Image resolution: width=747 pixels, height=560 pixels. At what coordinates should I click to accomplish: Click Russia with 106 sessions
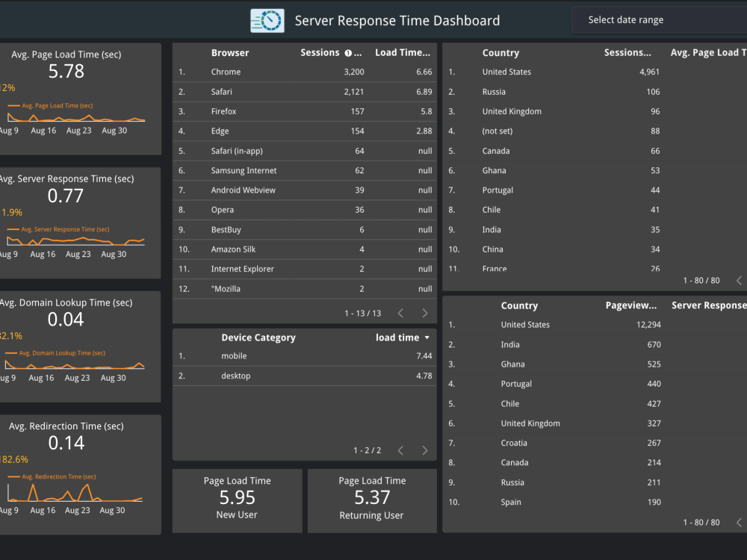[x=595, y=92]
